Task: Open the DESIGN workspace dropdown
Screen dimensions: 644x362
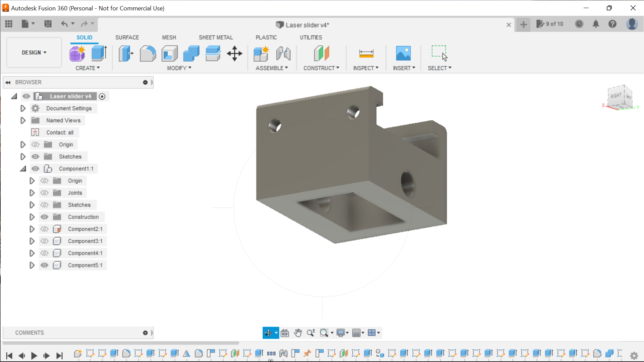Action: click(34, 53)
